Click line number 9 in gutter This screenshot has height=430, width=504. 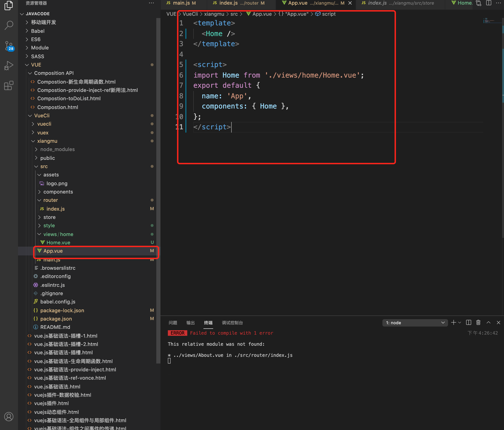pos(181,106)
